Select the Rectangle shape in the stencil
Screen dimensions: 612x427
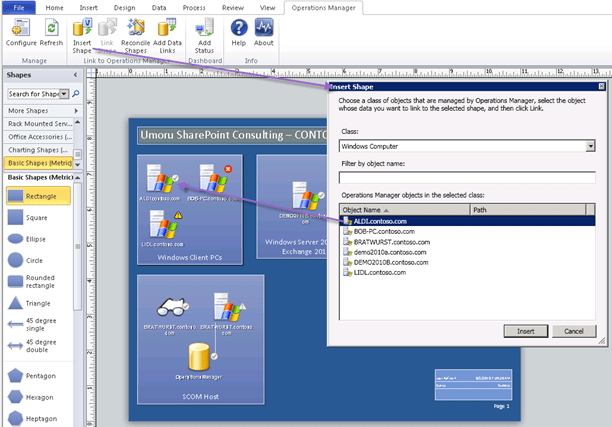[x=38, y=196]
